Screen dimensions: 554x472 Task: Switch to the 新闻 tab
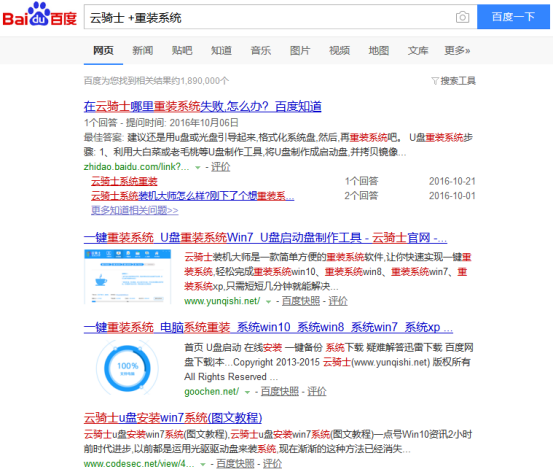(x=143, y=51)
